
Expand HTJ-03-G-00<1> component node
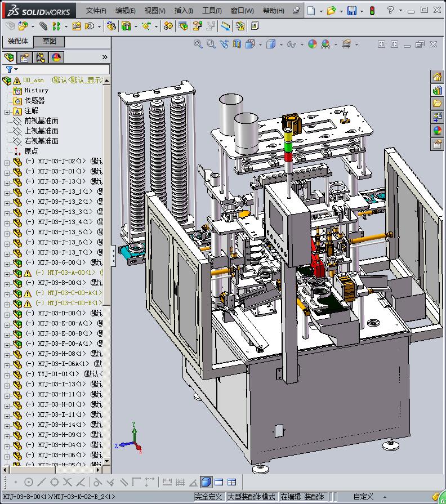point(7,264)
